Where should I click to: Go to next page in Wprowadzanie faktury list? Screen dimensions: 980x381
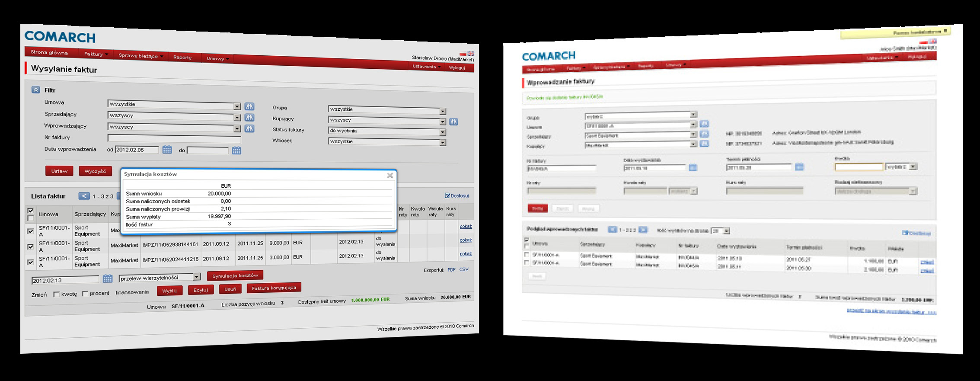(x=643, y=230)
